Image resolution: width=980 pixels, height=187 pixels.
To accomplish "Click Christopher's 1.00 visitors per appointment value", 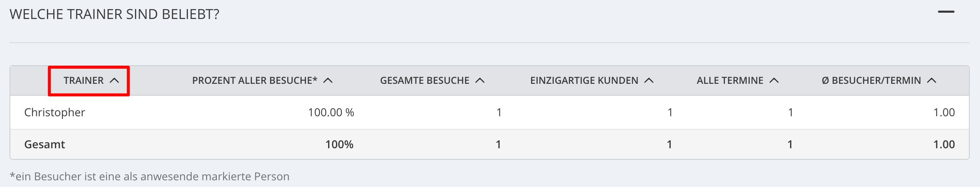I will point(944,113).
